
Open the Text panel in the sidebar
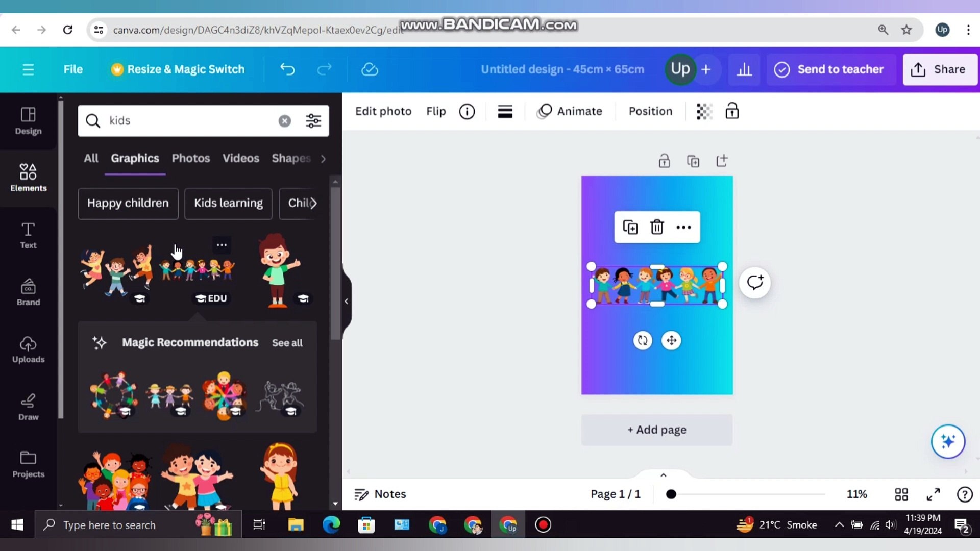(28, 236)
